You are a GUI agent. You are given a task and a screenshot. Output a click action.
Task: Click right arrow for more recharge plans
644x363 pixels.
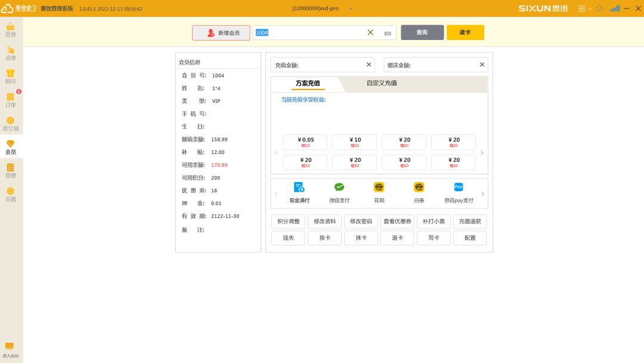(482, 152)
